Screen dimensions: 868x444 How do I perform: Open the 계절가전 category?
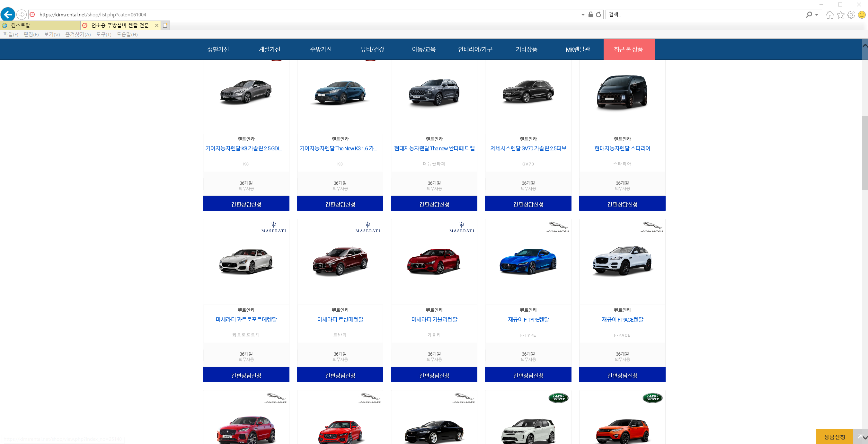pos(269,49)
